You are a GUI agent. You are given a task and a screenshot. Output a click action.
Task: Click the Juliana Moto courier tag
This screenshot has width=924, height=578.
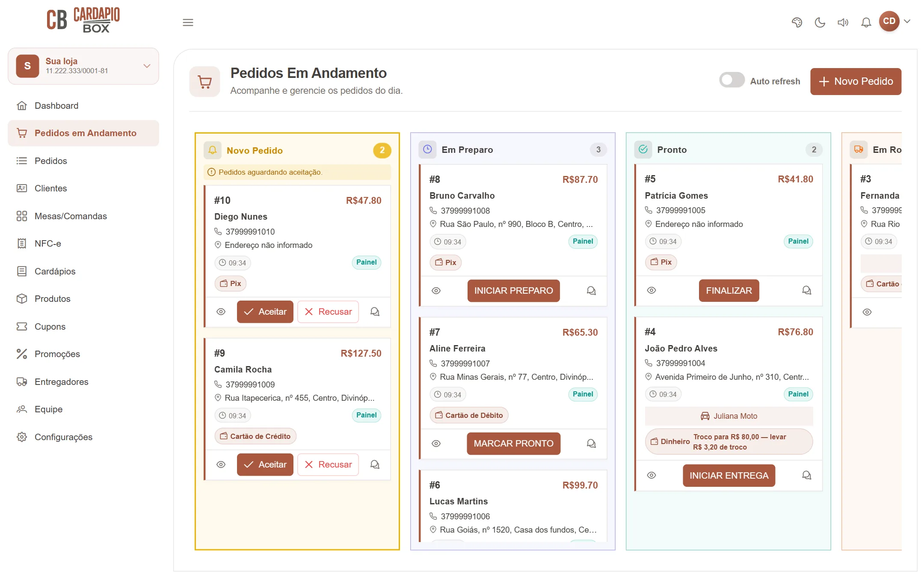tap(729, 416)
